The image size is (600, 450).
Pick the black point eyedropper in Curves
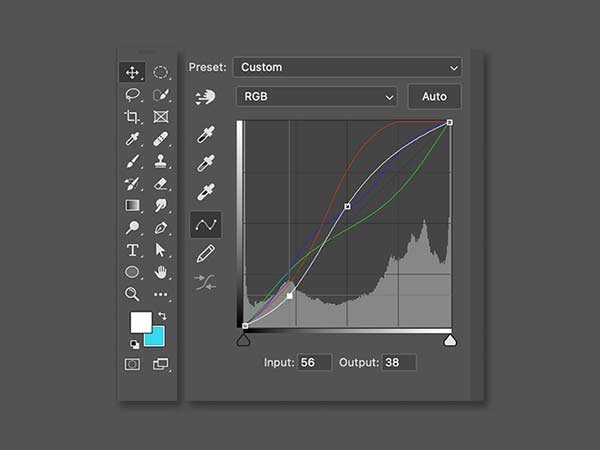[x=206, y=134]
